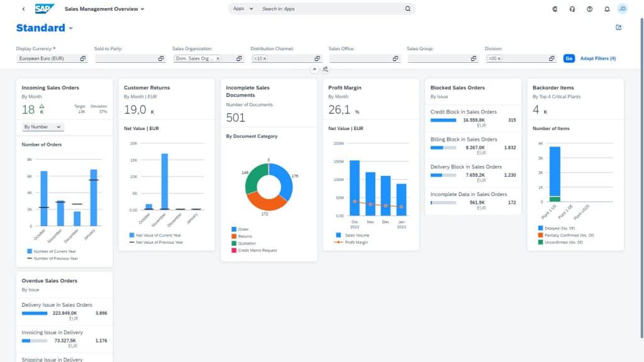Open value help for Display Currency

tap(83, 58)
